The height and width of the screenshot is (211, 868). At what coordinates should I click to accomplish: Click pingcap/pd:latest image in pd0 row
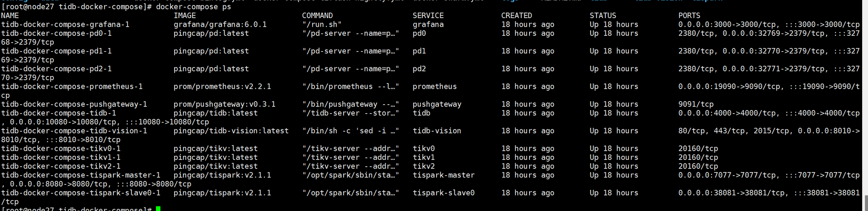click(x=211, y=33)
